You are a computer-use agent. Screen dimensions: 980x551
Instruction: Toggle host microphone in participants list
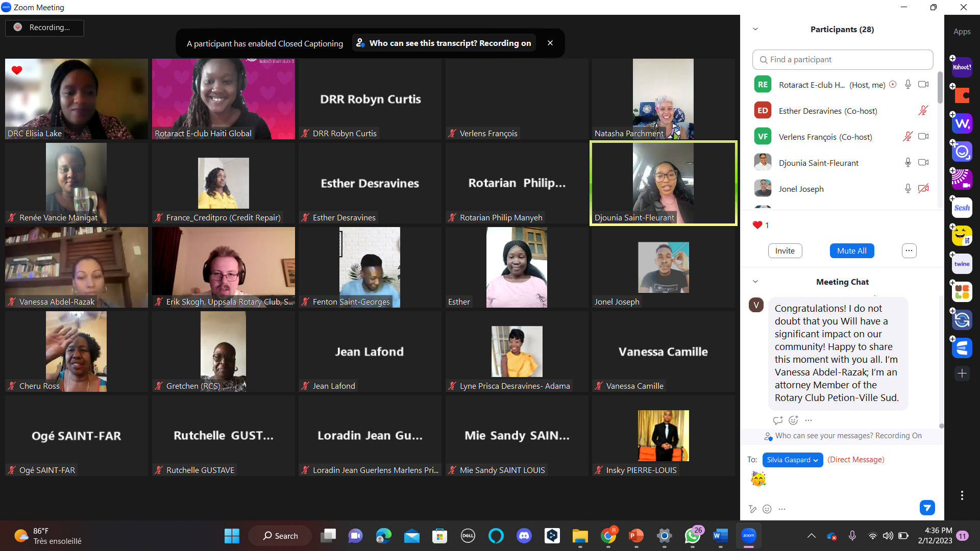click(908, 85)
